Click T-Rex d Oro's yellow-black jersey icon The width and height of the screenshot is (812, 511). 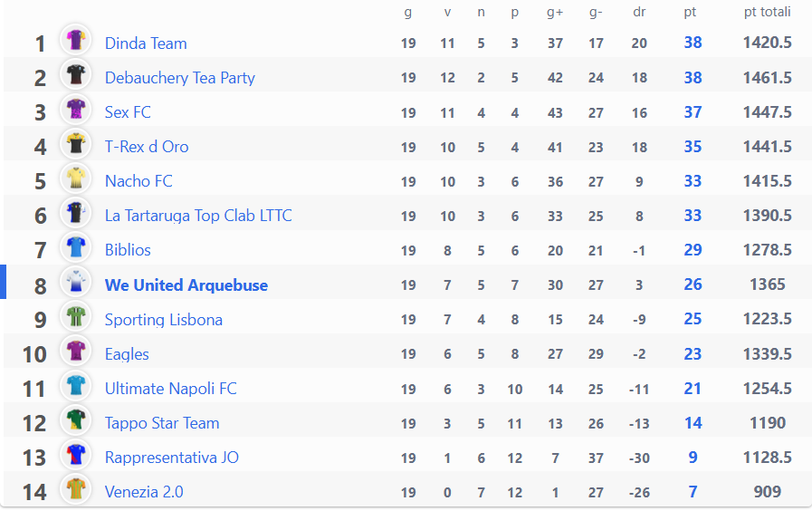pyautogui.click(x=76, y=143)
